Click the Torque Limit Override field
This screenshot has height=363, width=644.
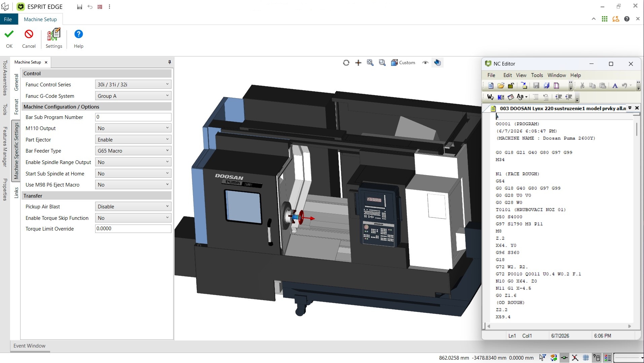133,229
